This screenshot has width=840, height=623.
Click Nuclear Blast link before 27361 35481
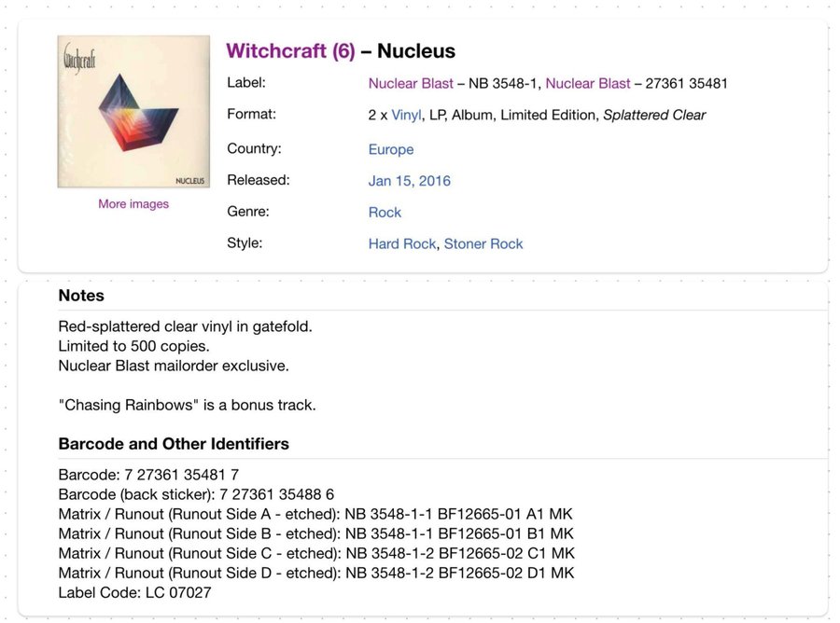tap(587, 84)
